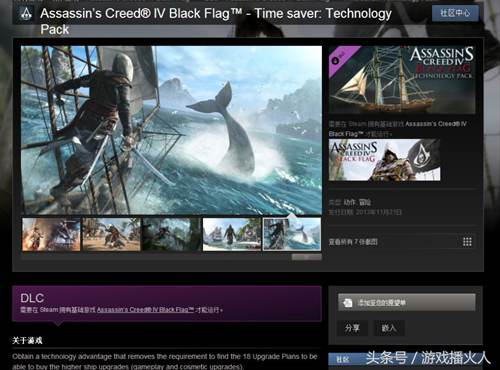Move the screenshot strip scrollbar handle
500x370 pixels.
pos(307,257)
